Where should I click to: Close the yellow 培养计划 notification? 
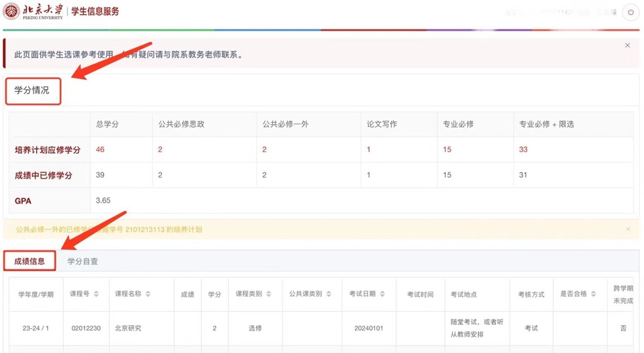(628, 229)
